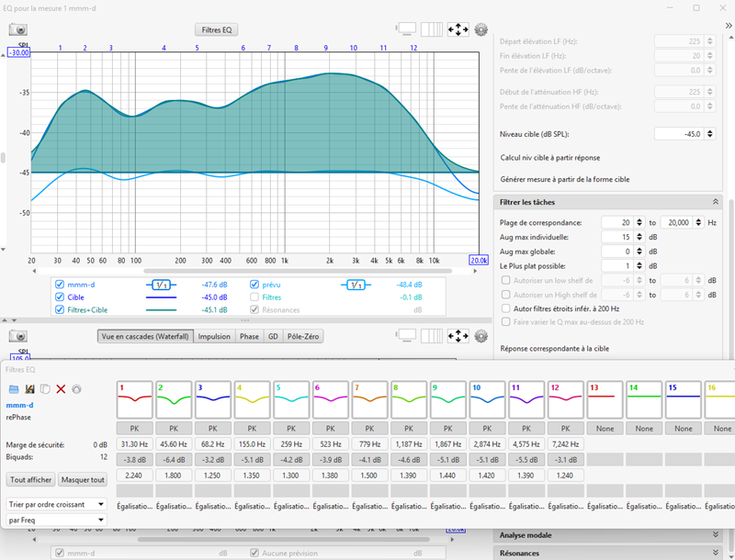Click filter 1 frequency field 31.30 Hz
This screenshot has height=560, width=735.
coord(134,444)
